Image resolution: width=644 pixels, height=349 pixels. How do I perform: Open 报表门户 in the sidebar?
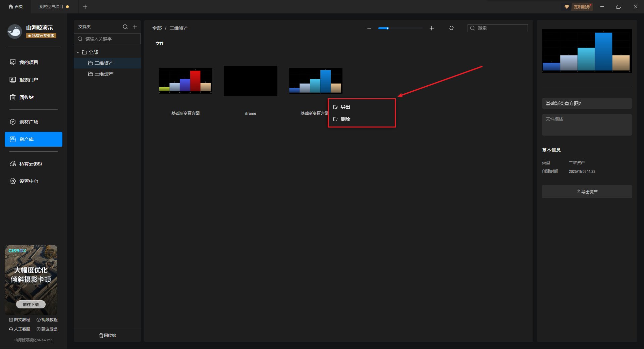pyautogui.click(x=29, y=80)
